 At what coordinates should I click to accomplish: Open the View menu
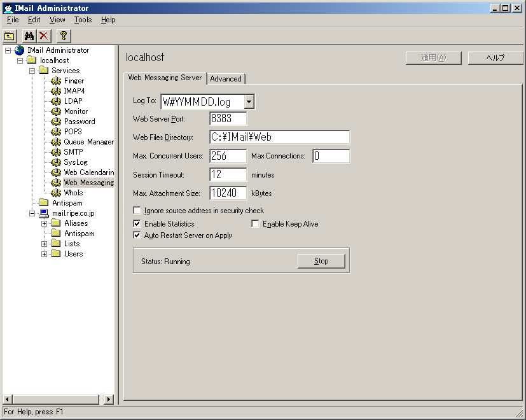pos(57,20)
